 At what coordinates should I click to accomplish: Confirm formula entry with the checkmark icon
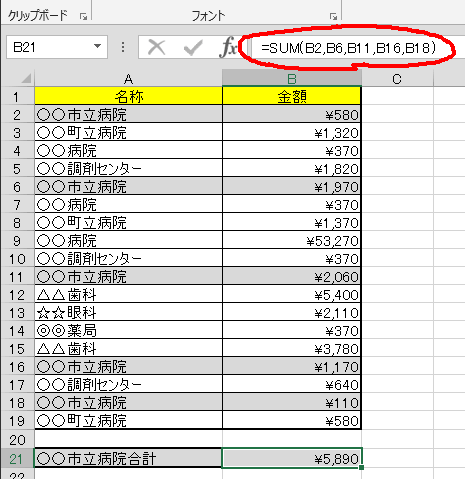193,47
